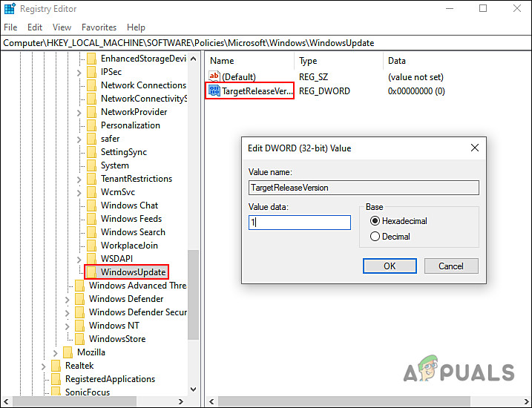This screenshot has width=532, height=408.
Task: Click the Network Connections folder icon
Action: 91,85
